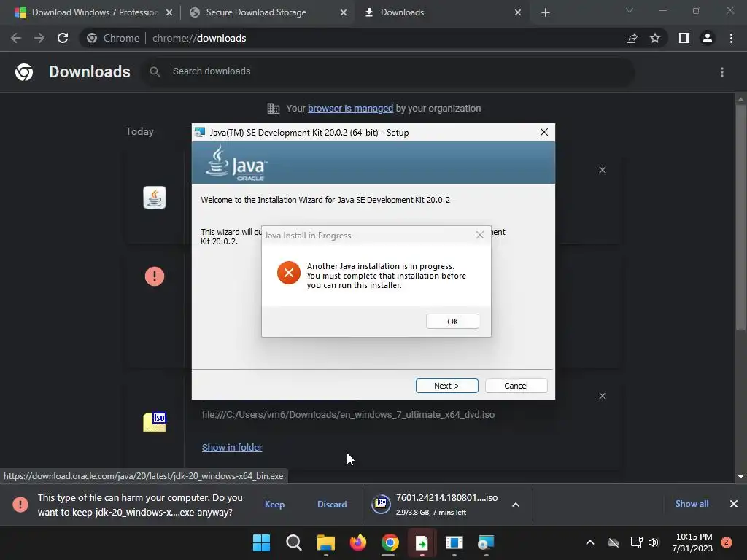Click the Chrome taskbar icon
Image resolution: width=747 pixels, height=560 pixels.
[390, 542]
